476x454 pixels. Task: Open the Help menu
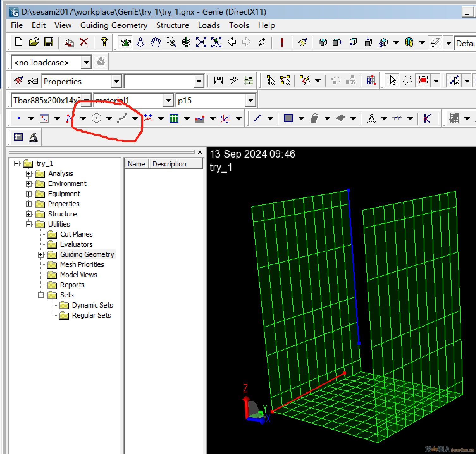pos(266,25)
